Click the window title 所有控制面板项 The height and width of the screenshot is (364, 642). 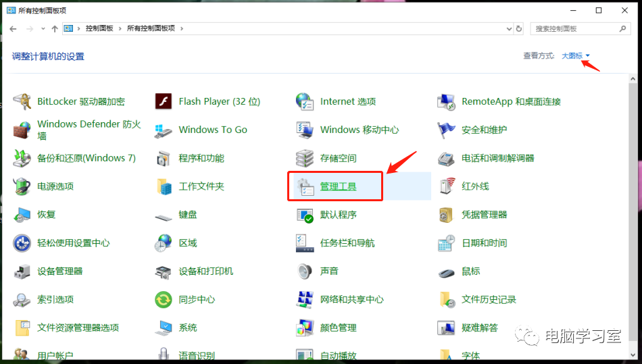tap(42, 10)
